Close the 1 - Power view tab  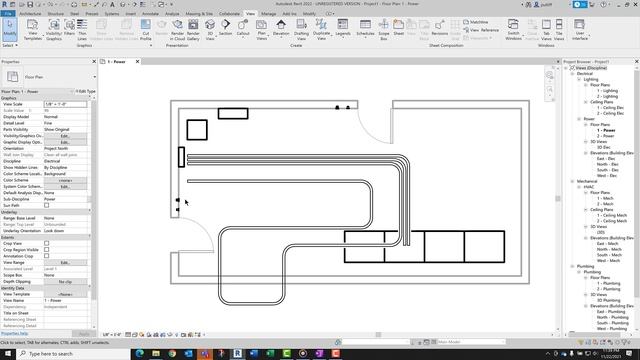138,62
